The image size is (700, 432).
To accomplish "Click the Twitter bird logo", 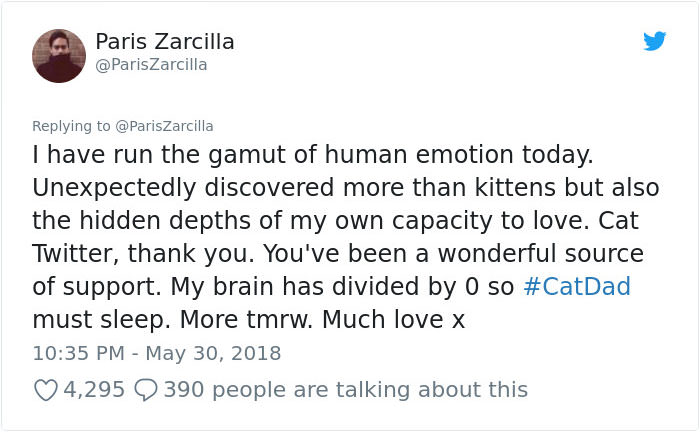I will pos(654,41).
